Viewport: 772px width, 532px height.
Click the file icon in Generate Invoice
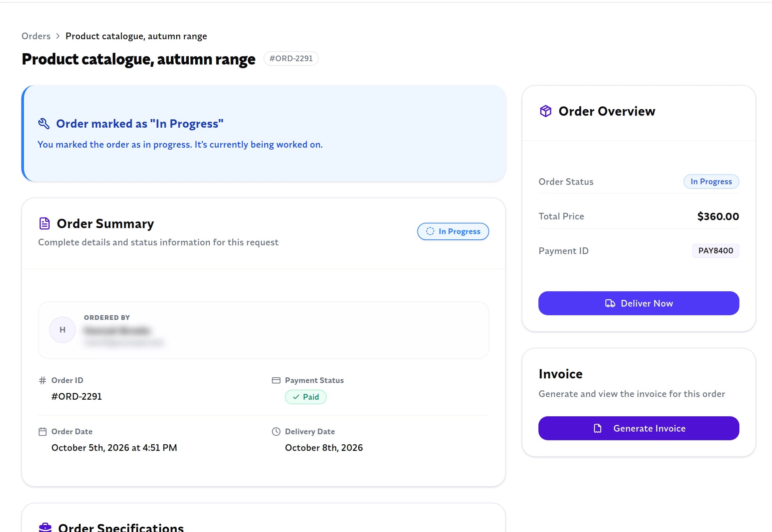598,428
